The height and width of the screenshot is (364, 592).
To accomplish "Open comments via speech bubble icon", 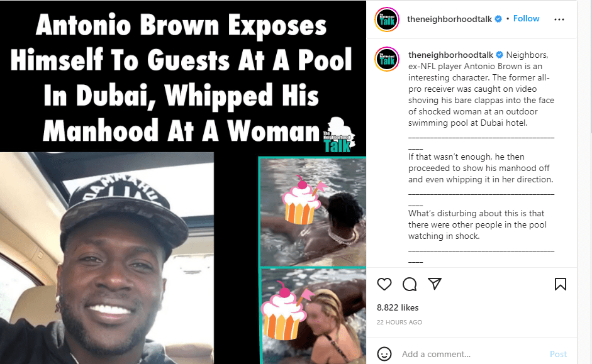I will click(x=410, y=284).
